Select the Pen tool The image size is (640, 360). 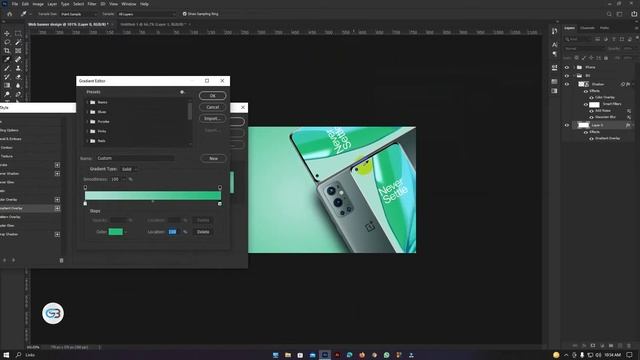coord(18,94)
